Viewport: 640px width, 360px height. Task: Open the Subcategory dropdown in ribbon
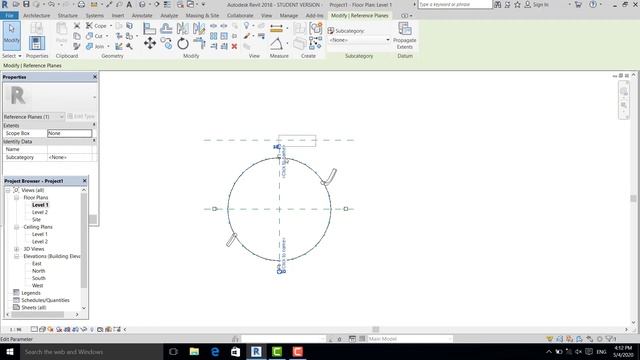click(359, 40)
